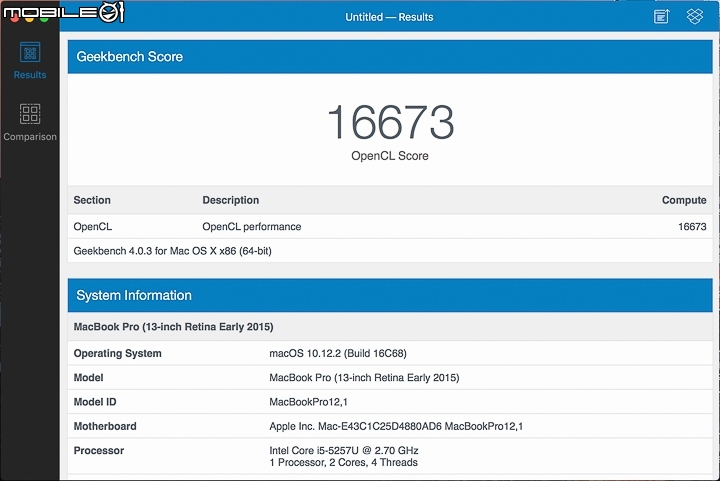
Task: Select the 16673 compute value cell
Action: 692,227
